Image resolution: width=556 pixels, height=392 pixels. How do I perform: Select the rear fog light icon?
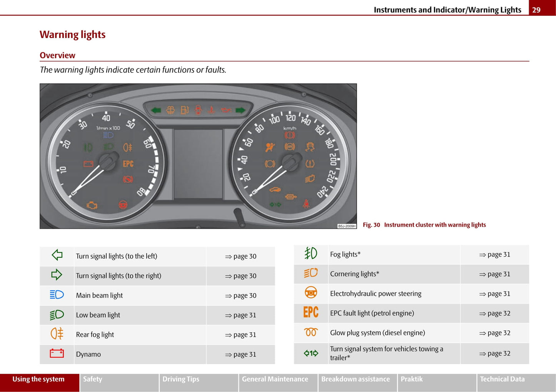57,334
